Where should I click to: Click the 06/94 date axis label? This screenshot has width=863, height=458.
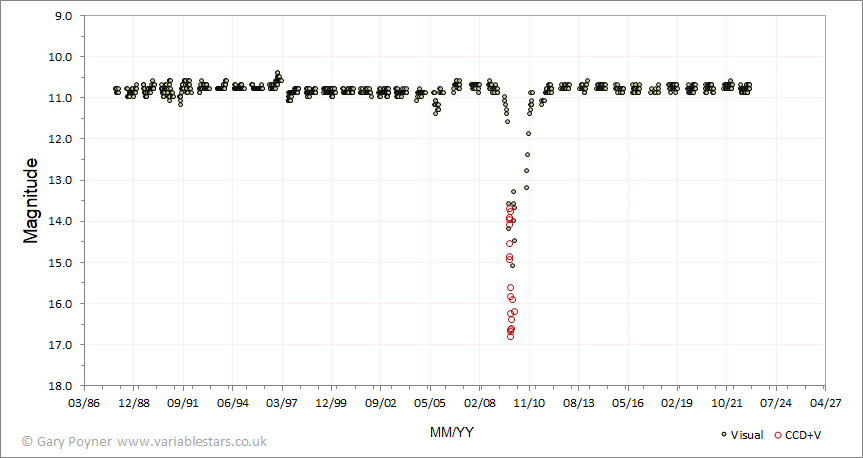click(x=233, y=402)
